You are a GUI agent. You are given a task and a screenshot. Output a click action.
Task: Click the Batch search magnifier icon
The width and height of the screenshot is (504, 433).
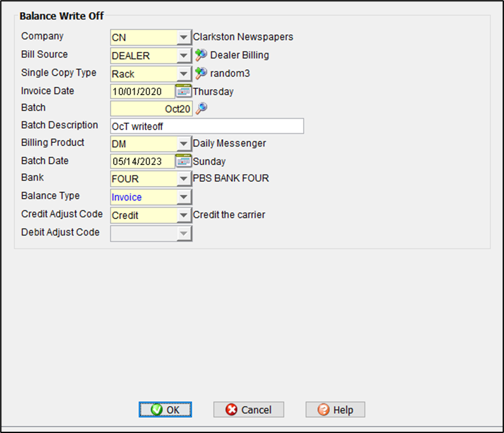tap(201, 109)
